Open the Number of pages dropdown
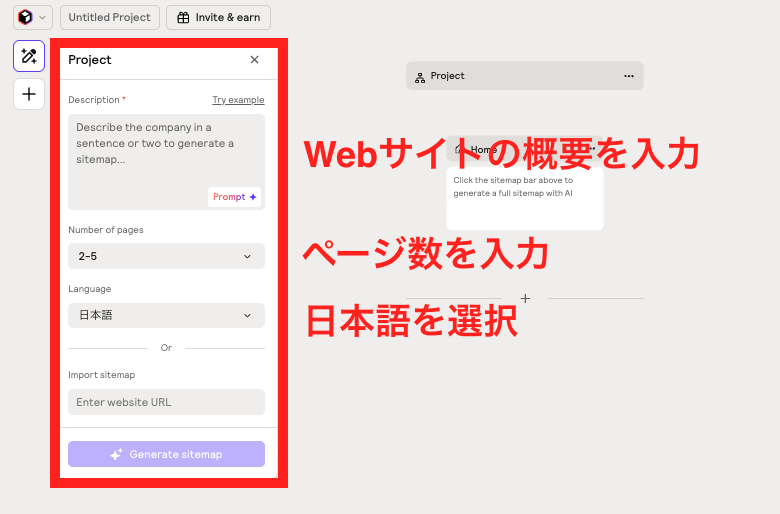The height and width of the screenshot is (514, 780). 166,257
